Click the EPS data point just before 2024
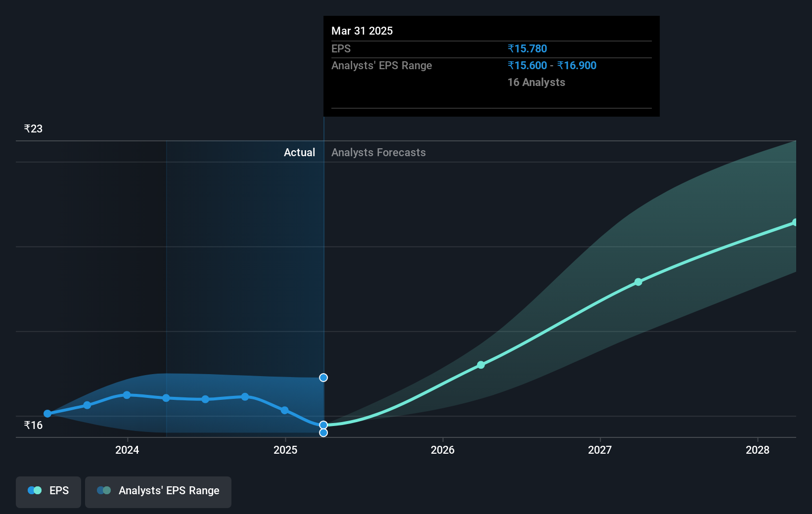The image size is (812, 514). [x=87, y=405]
